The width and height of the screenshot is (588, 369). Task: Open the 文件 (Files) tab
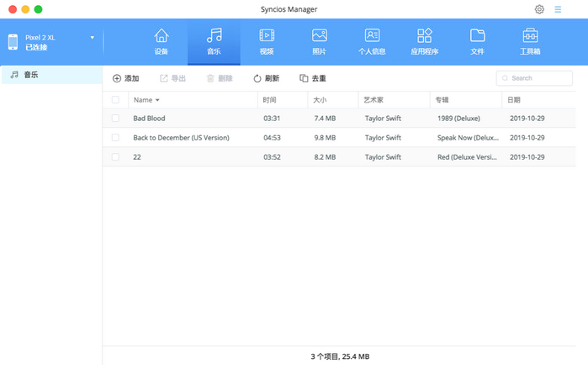pos(477,42)
